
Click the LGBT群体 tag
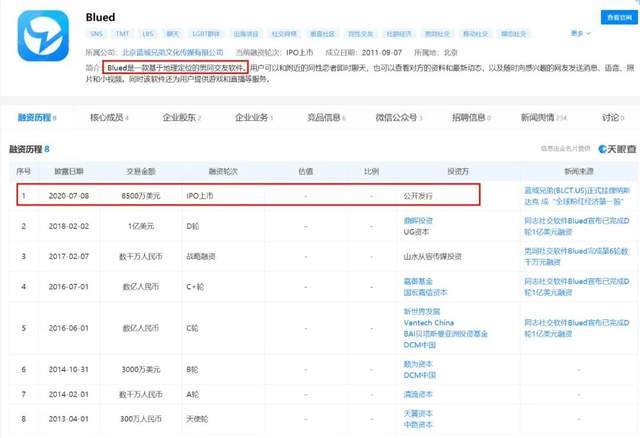click(206, 34)
